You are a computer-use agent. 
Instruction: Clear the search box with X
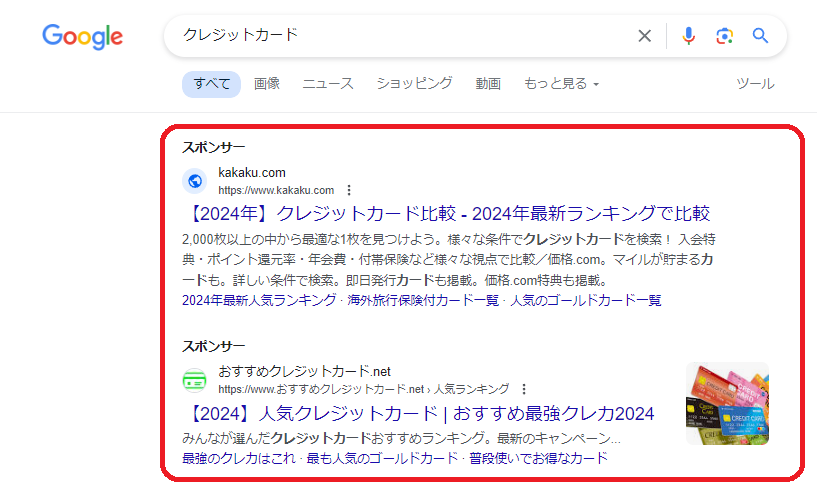point(645,36)
